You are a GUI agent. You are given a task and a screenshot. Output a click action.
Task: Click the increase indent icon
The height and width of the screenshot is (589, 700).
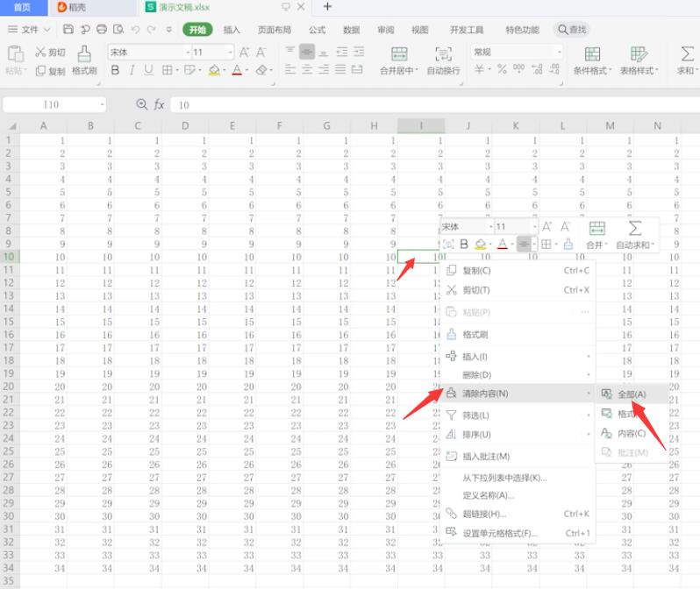coord(359,52)
